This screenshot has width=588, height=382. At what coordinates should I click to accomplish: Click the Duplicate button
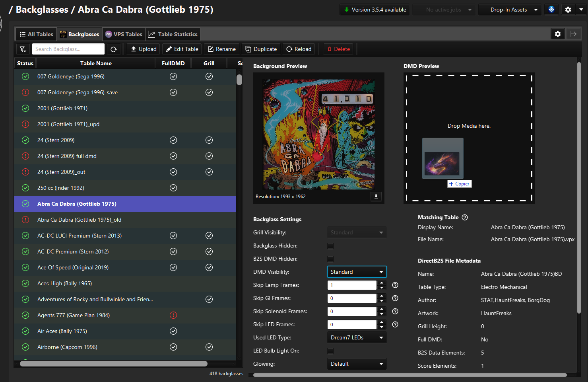(261, 49)
